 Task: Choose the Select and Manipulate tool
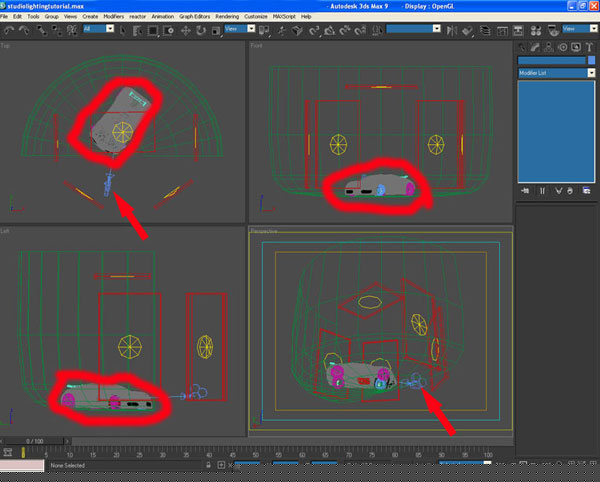point(282,30)
